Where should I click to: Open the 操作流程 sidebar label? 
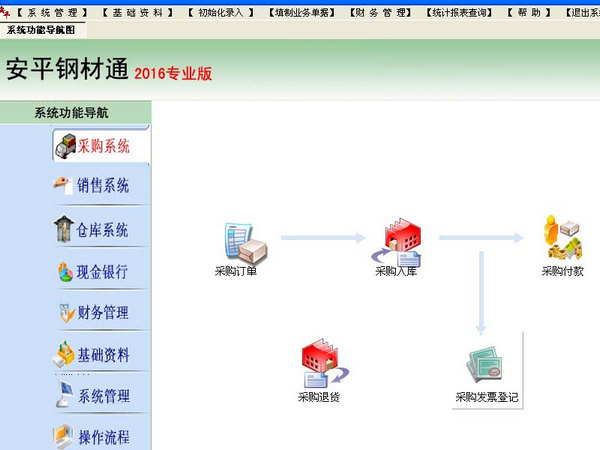pos(104,437)
